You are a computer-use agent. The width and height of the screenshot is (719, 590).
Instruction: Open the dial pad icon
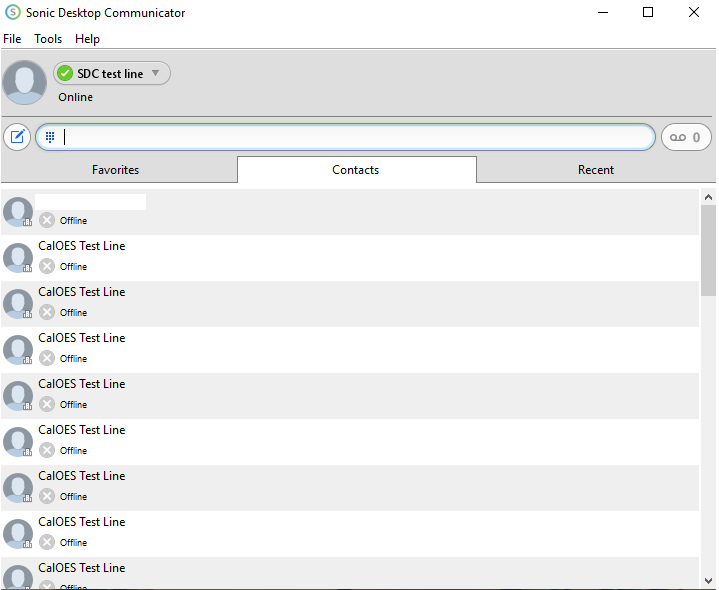(50, 137)
